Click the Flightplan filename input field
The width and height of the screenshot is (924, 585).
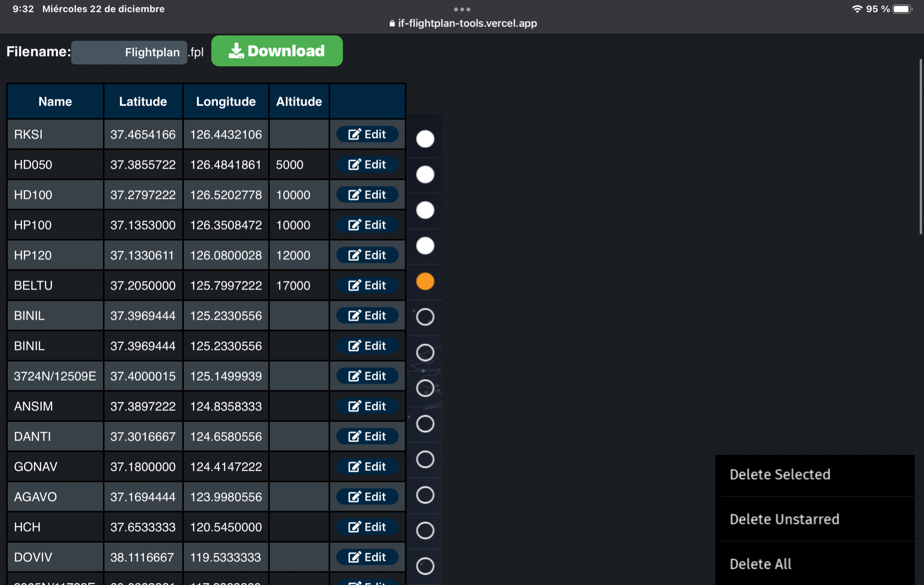(129, 52)
